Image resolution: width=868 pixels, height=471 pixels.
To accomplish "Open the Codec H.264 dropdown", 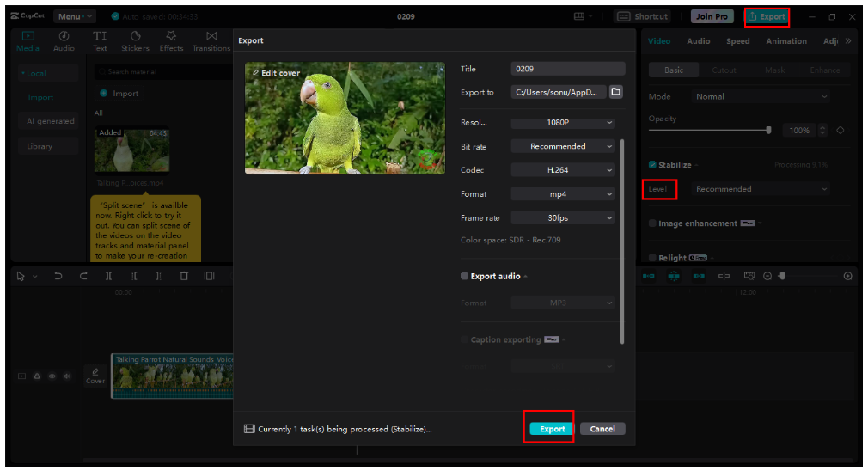I will pyautogui.click(x=562, y=170).
